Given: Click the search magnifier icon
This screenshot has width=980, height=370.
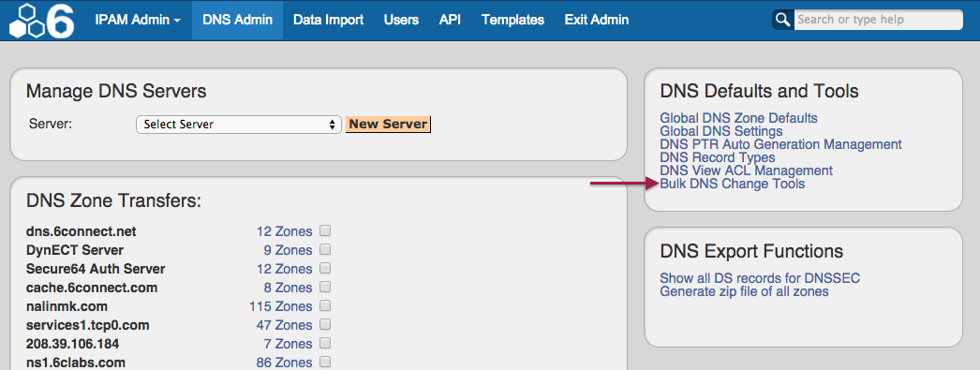Looking at the screenshot, I should 782,20.
